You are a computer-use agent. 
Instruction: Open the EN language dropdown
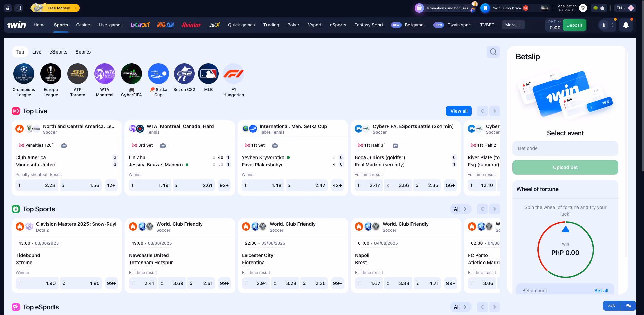click(x=625, y=8)
